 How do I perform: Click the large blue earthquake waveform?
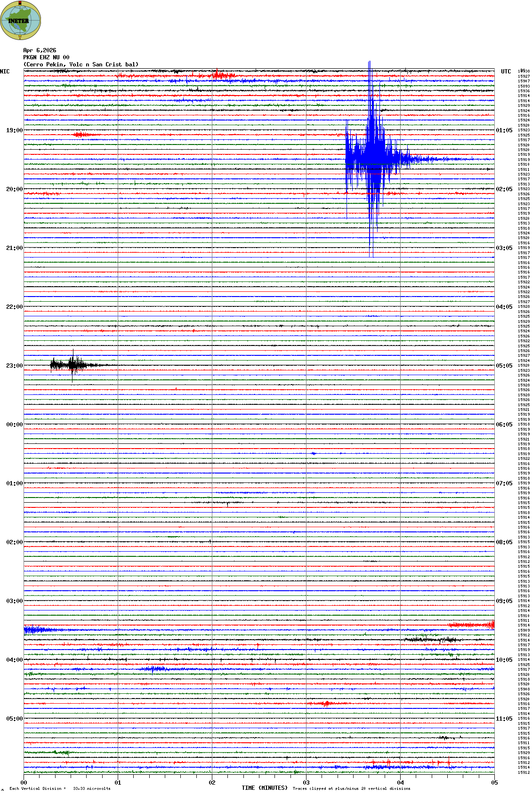pos(373,159)
